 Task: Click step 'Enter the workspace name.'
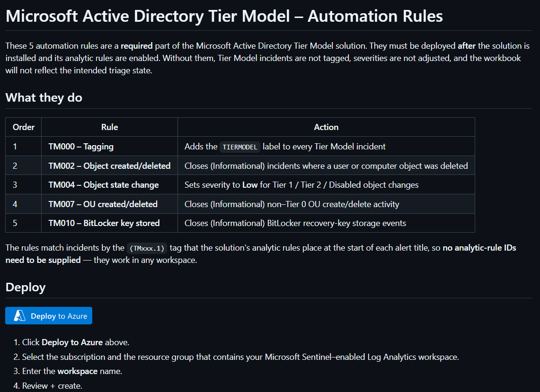click(x=72, y=371)
